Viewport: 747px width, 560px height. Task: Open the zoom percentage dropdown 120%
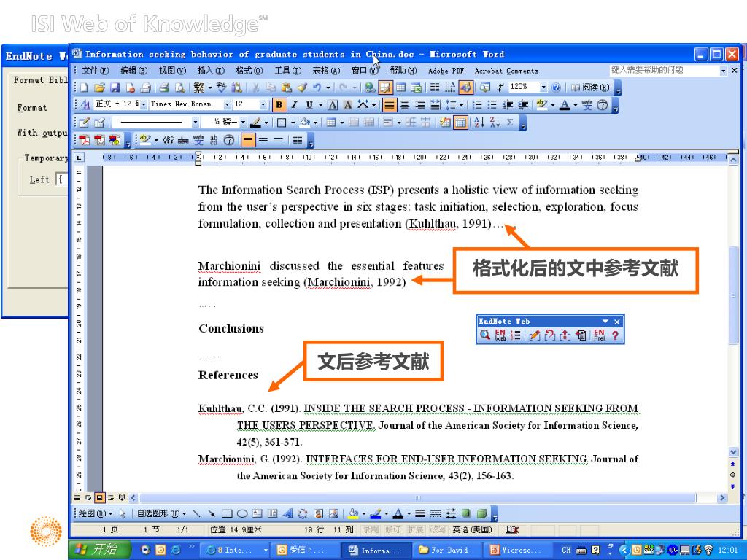tap(543, 87)
